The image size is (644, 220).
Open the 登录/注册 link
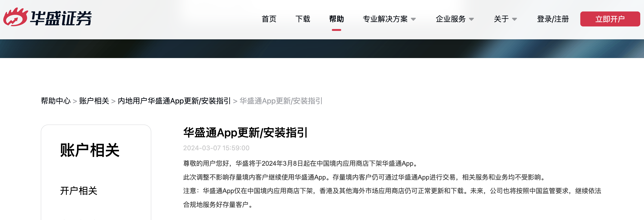pyautogui.click(x=552, y=18)
